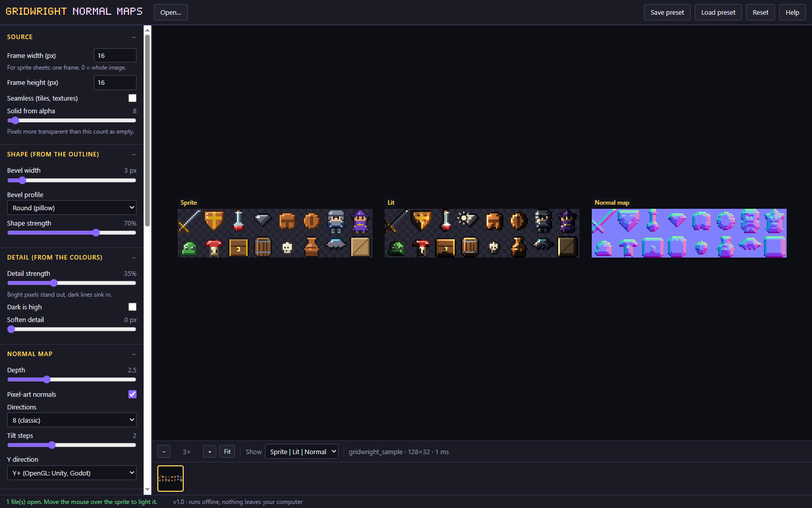
Task: Click the red potion sprite in Sprite panel
Action: coord(239,221)
